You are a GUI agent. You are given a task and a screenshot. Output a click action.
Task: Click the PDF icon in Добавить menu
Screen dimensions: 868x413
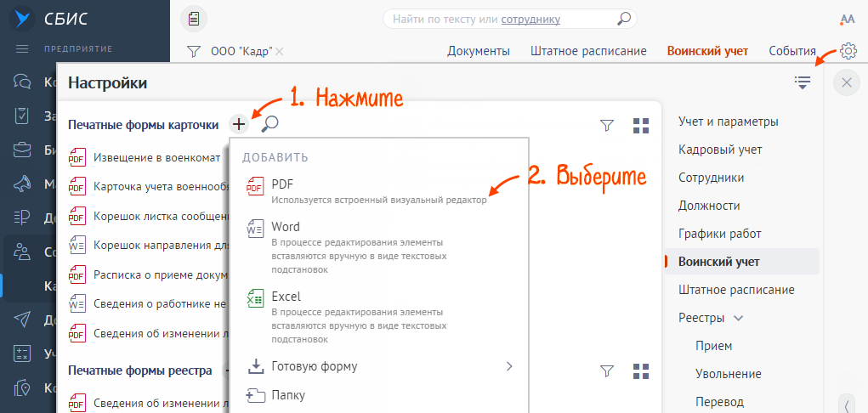pos(255,187)
